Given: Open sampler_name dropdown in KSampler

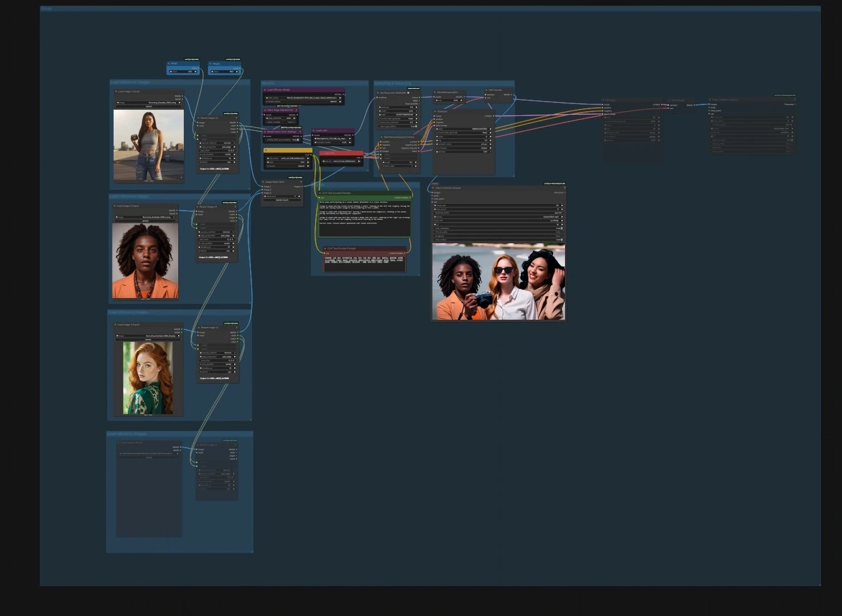Looking at the screenshot, I should tap(464, 144).
